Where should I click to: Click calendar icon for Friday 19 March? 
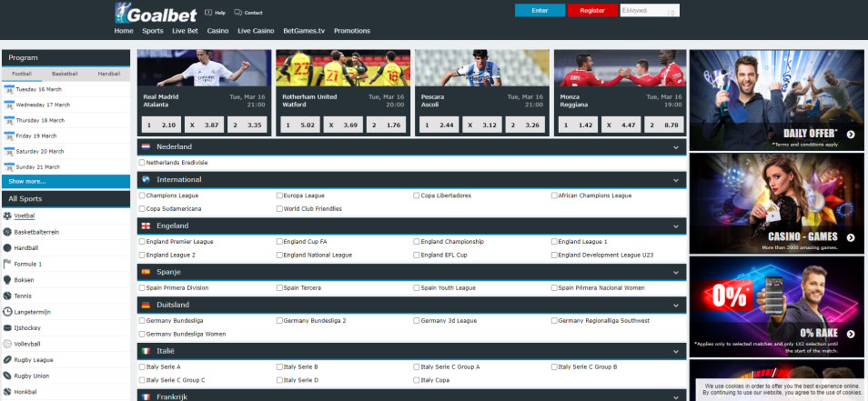click(8, 135)
